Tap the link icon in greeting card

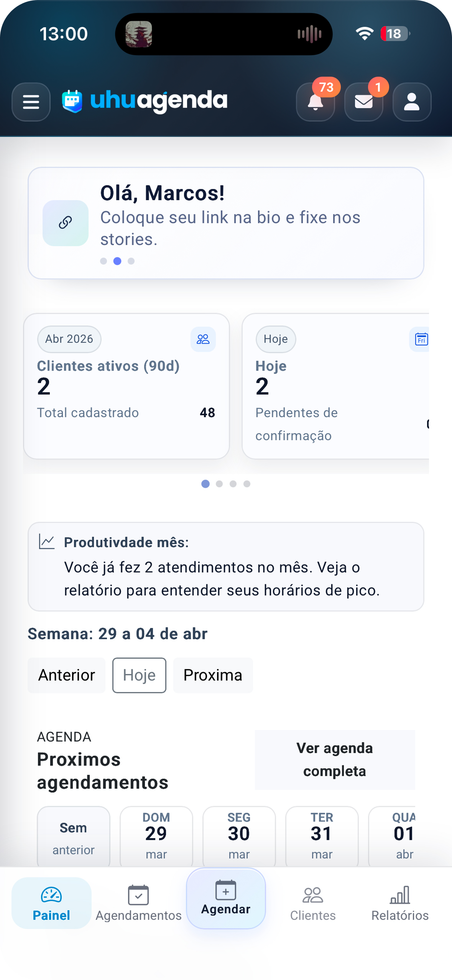66,223
